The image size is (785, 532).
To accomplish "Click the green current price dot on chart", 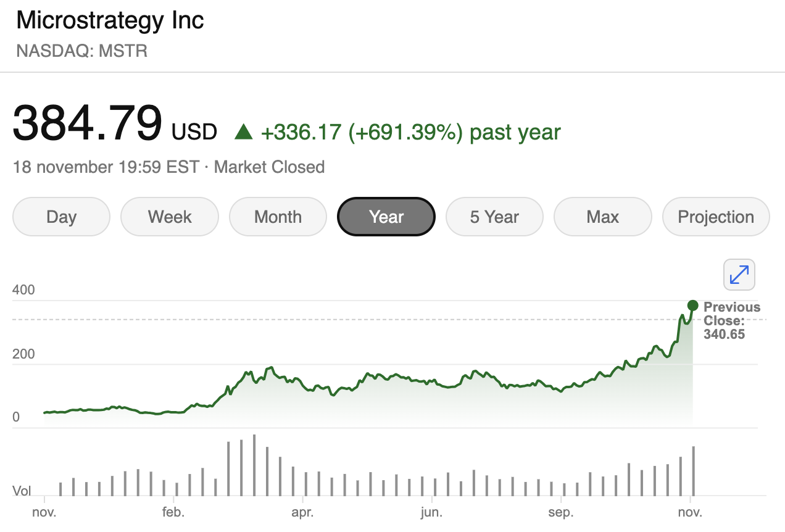I will pyautogui.click(x=692, y=305).
